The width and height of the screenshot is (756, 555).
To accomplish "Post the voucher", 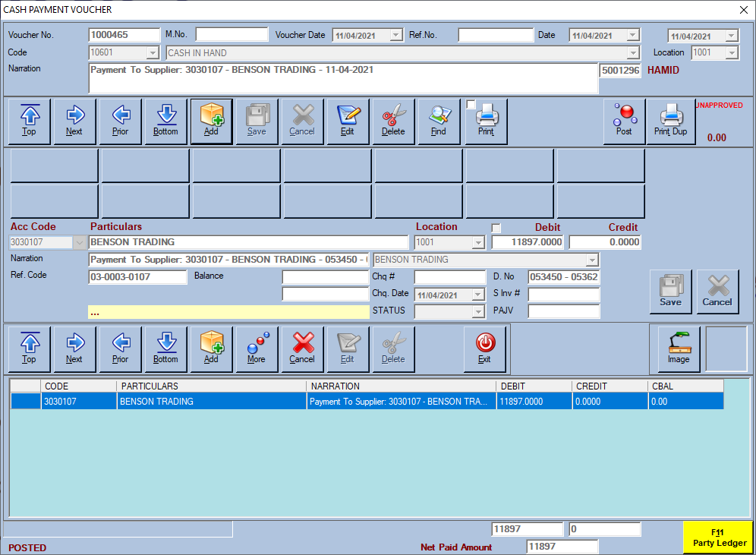I will click(x=624, y=121).
